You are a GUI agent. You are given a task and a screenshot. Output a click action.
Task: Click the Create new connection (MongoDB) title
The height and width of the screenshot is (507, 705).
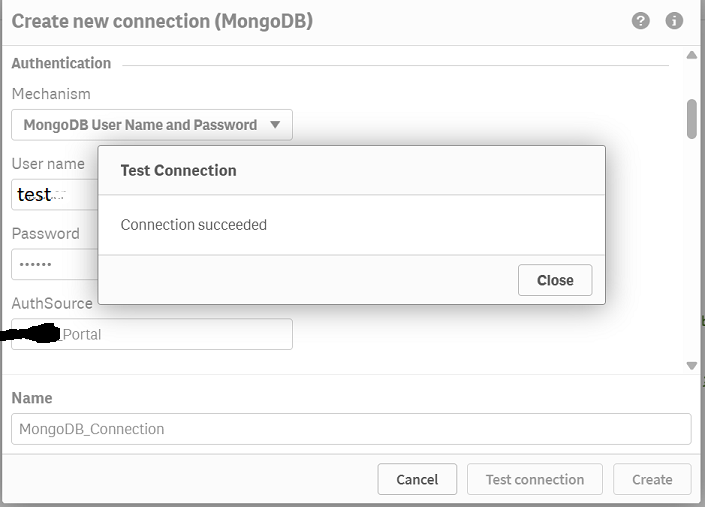(162, 22)
